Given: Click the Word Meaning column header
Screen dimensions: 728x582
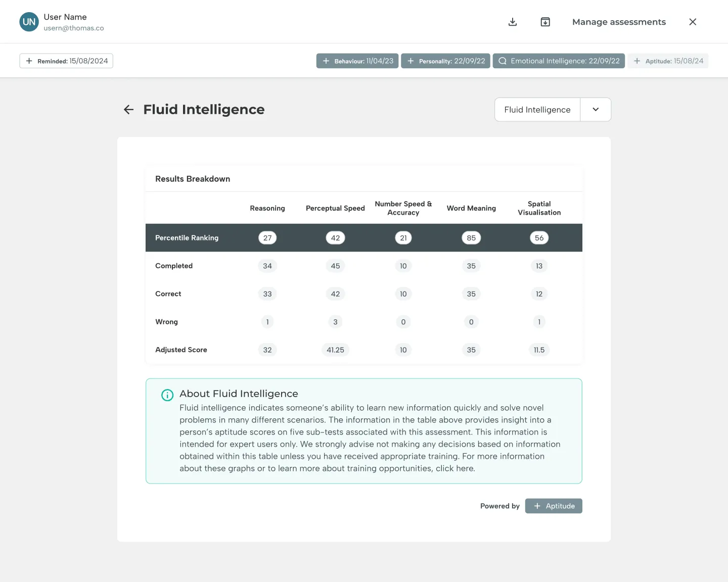Looking at the screenshot, I should (471, 208).
